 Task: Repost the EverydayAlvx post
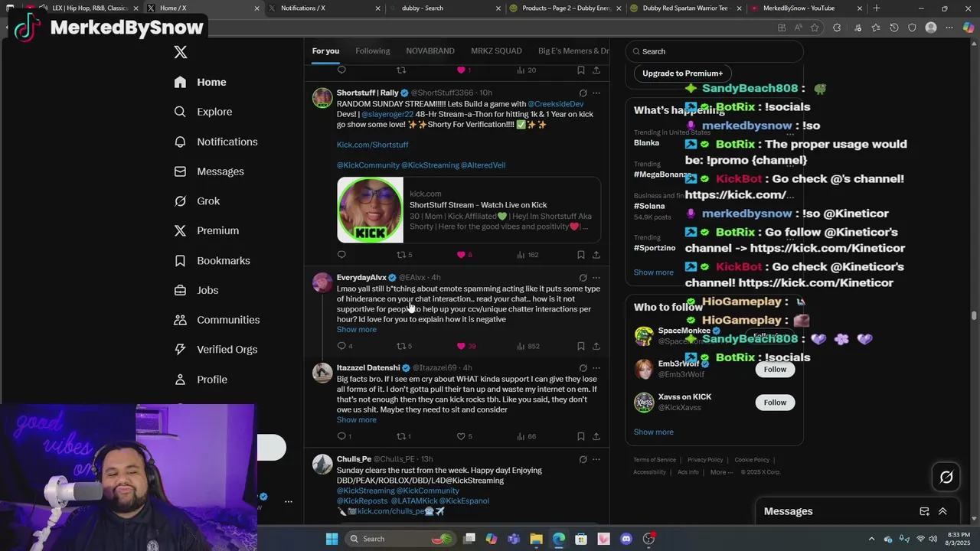(x=400, y=346)
